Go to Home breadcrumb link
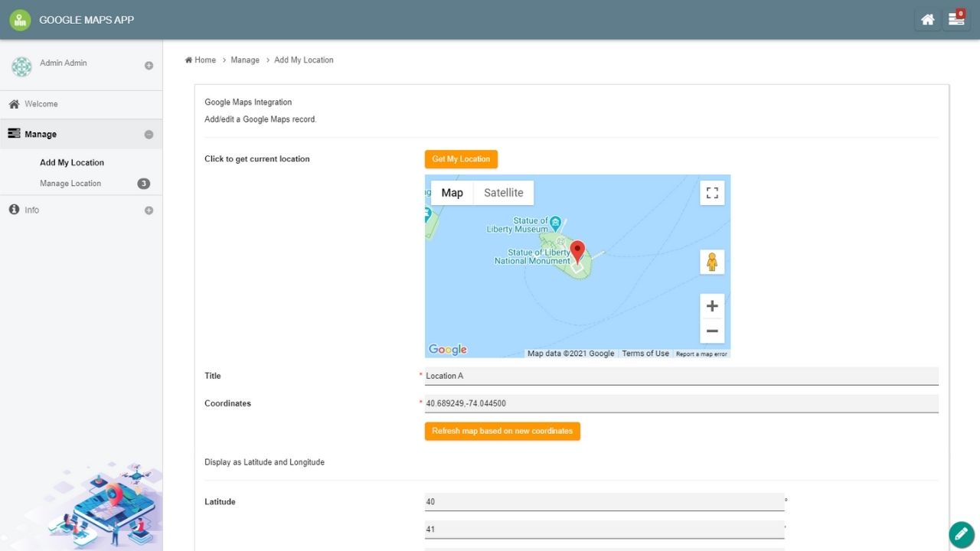 [201, 60]
